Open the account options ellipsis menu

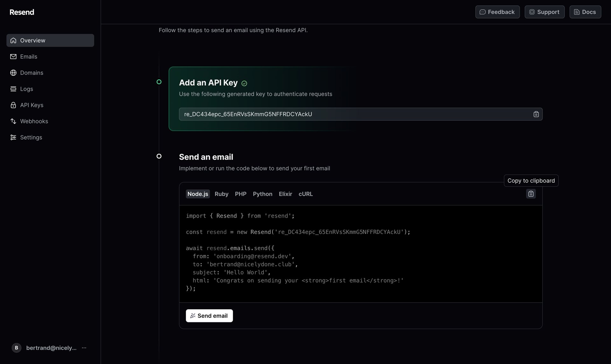[84, 348]
